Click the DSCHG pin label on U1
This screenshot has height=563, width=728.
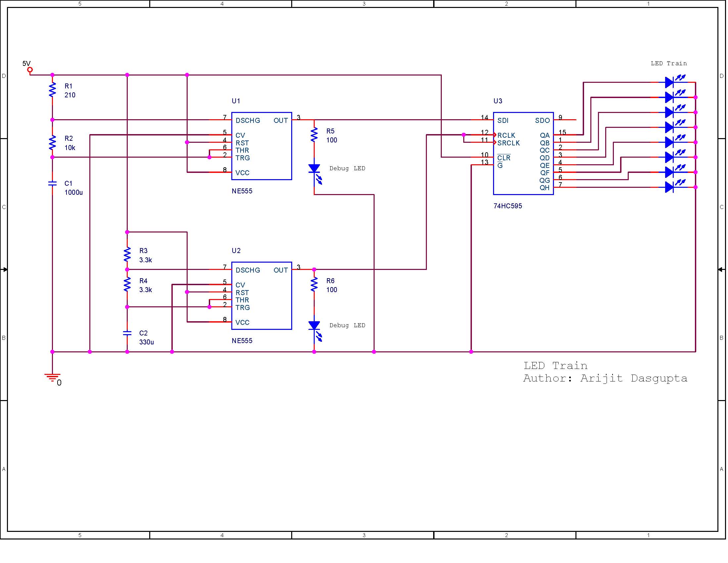248,121
